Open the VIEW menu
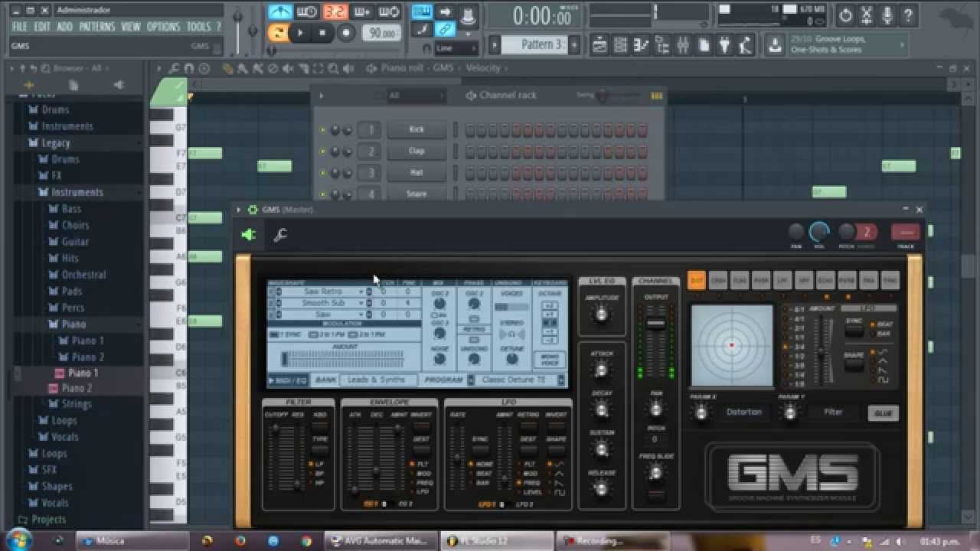This screenshot has height=551, width=980. click(131, 27)
